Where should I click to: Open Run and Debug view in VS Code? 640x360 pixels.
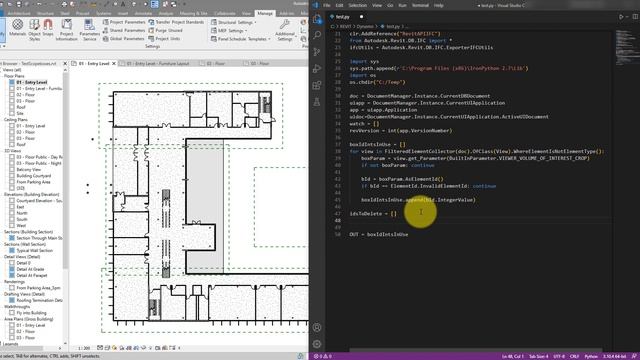[x=317, y=68]
